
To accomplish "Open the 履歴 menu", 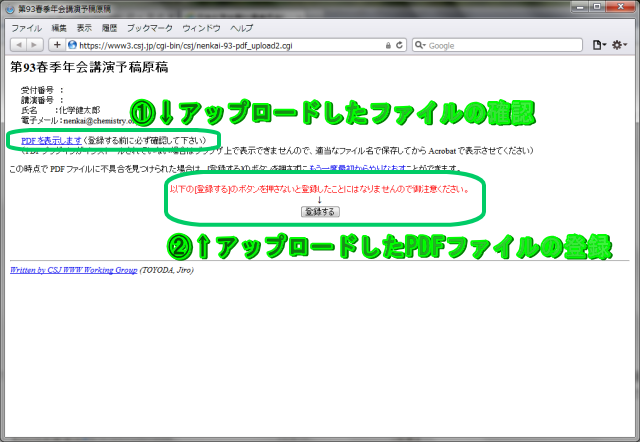I will 110,27.
